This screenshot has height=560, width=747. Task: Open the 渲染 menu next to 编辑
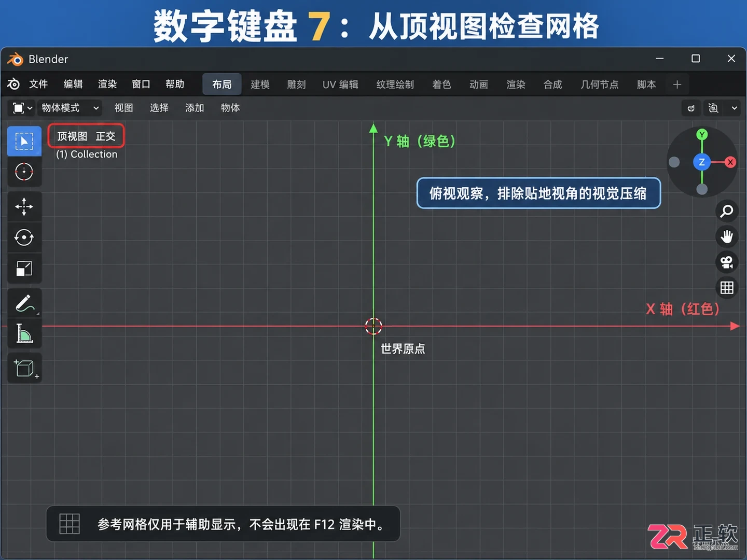click(107, 84)
